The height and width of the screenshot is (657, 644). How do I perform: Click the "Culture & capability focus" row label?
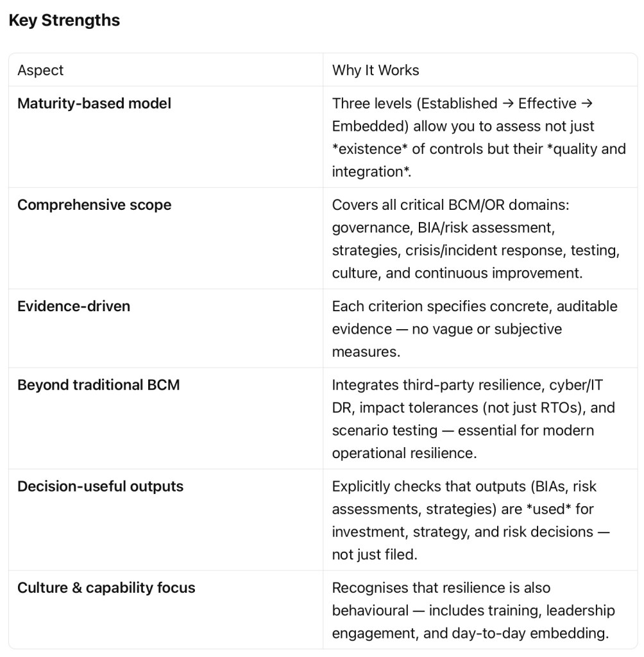106,588
